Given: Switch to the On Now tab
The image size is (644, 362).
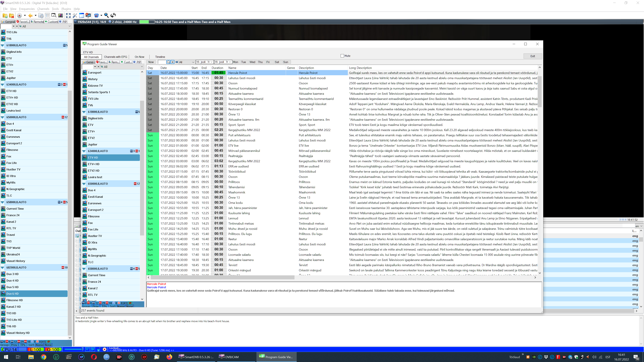Looking at the screenshot, I should [x=140, y=57].
